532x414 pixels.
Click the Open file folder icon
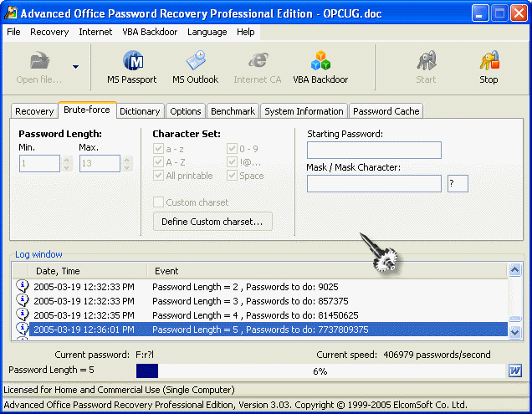[x=39, y=60]
